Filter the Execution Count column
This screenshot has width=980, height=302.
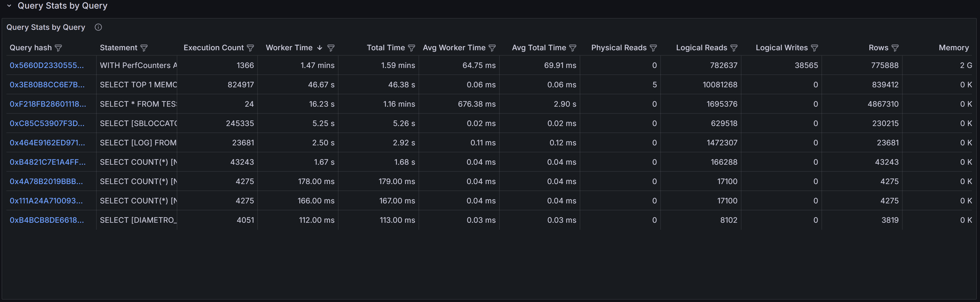[250, 48]
